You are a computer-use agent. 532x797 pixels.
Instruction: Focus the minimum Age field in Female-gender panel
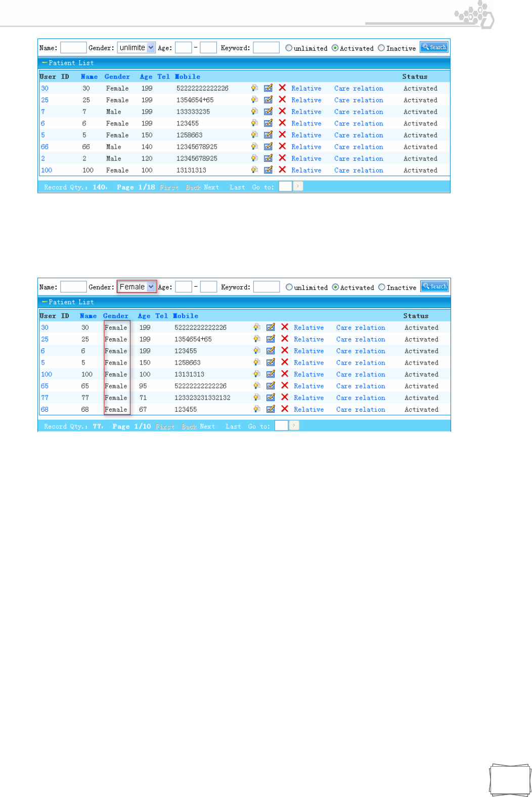click(x=184, y=287)
